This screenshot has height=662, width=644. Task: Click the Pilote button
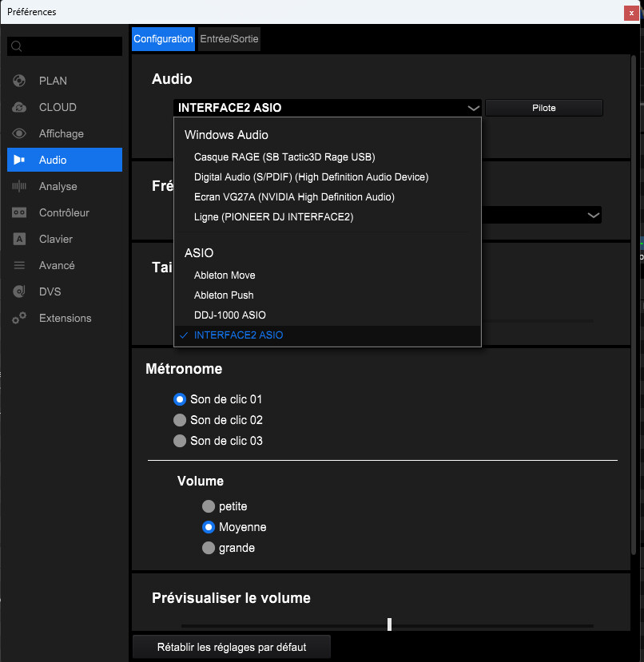tap(544, 108)
